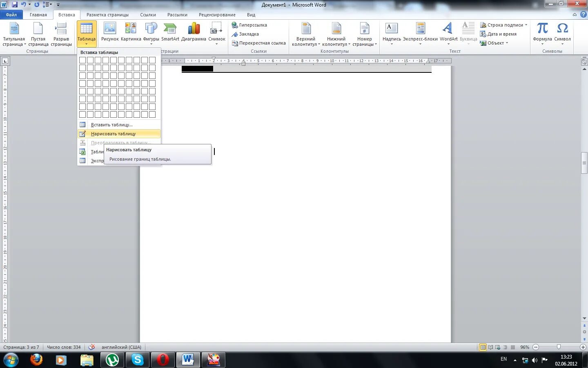The width and height of the screenshot is (588, 368).
Task: Open the Нижний колонтитул footer menu
Action: (336, 34)
